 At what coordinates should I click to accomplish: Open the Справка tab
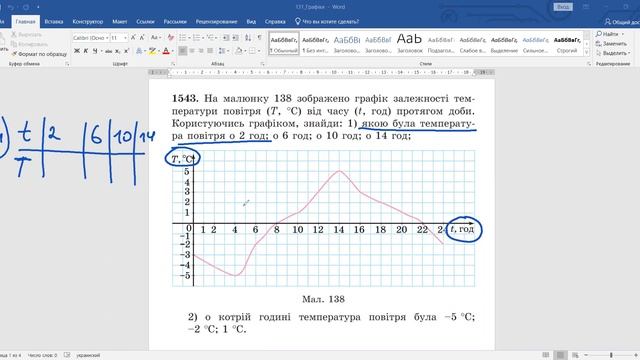275,22
